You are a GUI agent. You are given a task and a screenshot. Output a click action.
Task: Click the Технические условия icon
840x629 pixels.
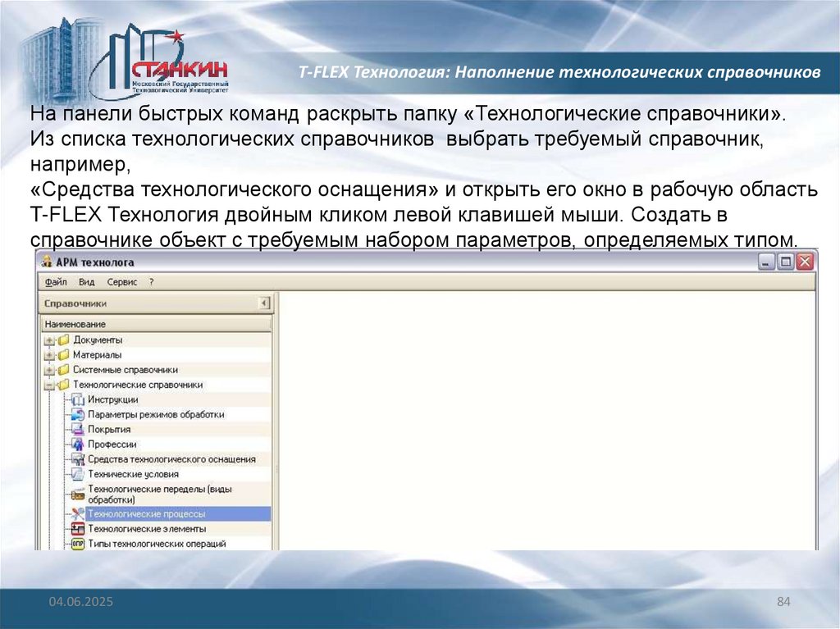78,474
